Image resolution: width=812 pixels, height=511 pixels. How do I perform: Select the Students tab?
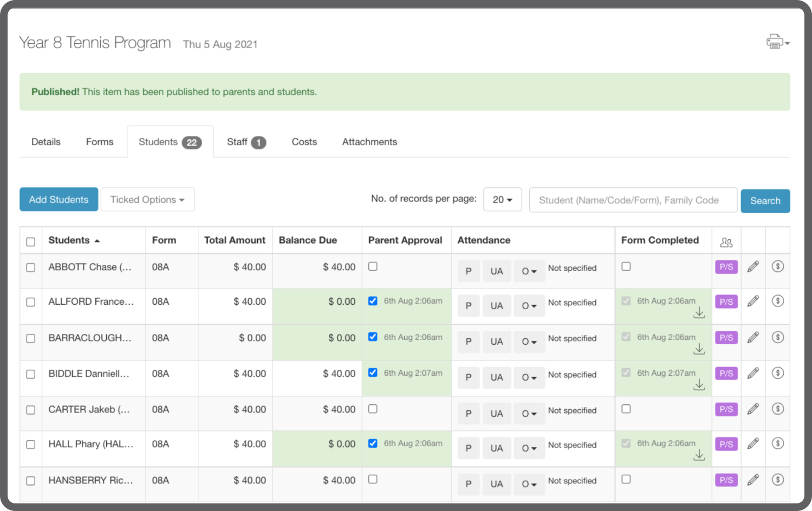pyautogui.click(x=170, y=142)
